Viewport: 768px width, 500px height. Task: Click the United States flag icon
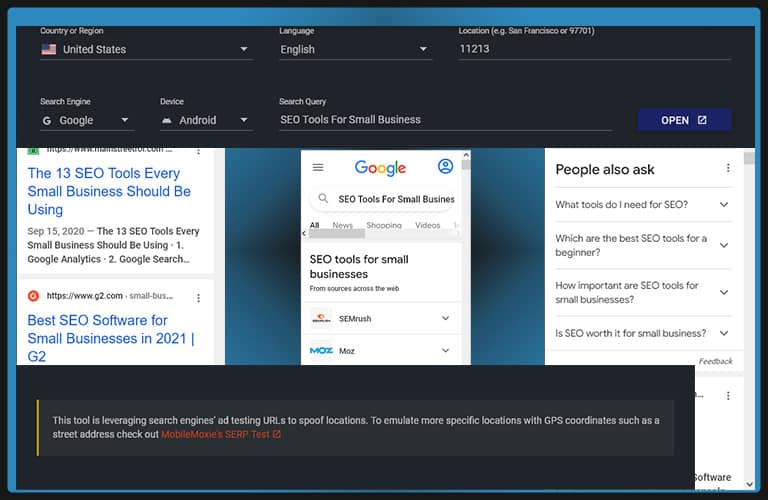click(48, 49)
